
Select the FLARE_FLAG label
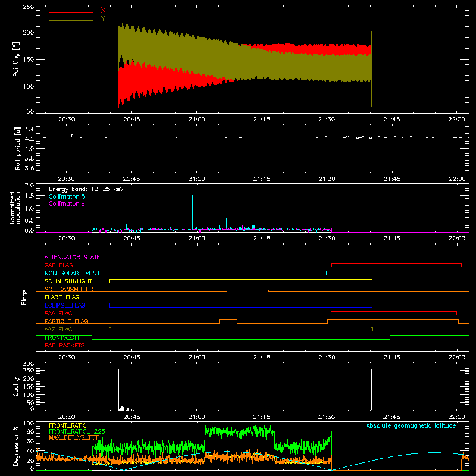point(62,297)
